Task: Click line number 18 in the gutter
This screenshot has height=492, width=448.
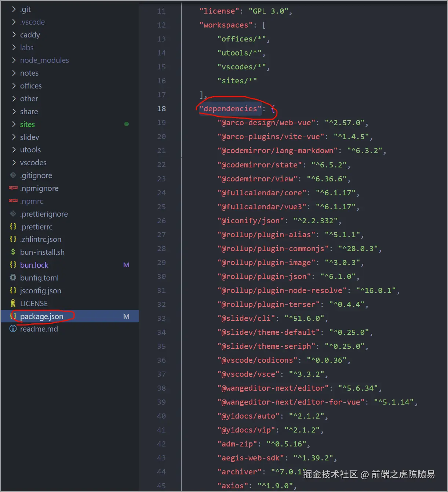Action: tap(161, 109)
